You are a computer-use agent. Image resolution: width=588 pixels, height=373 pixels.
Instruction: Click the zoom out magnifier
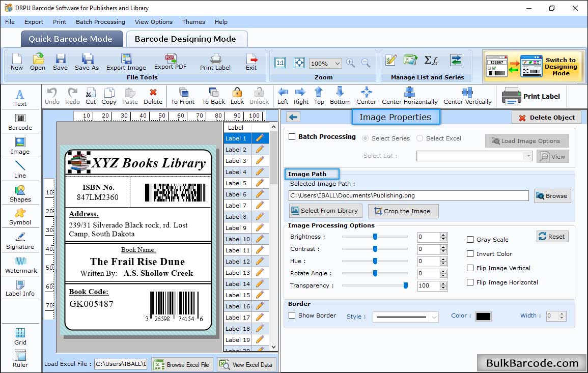click(366, 63)
